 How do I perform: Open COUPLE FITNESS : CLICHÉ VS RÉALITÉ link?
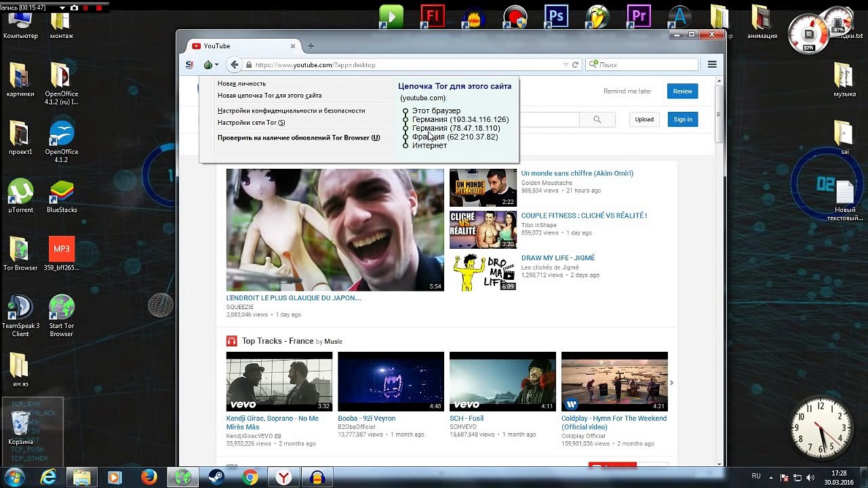pos(584,216)
